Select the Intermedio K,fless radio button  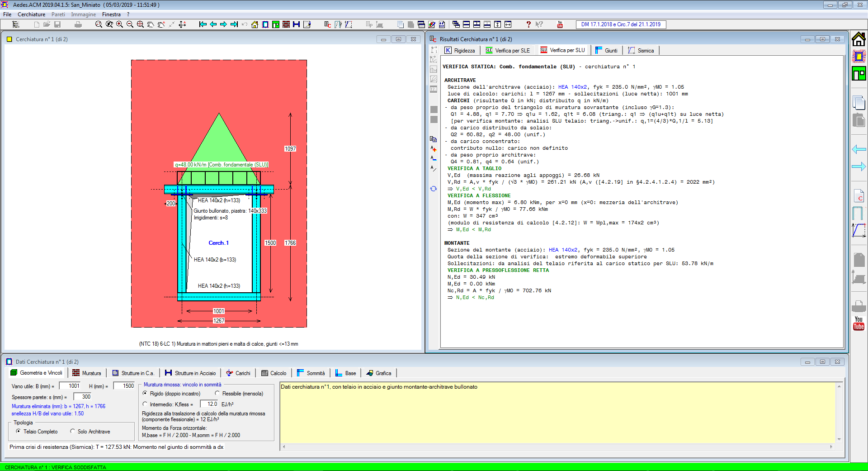point(145,404)
